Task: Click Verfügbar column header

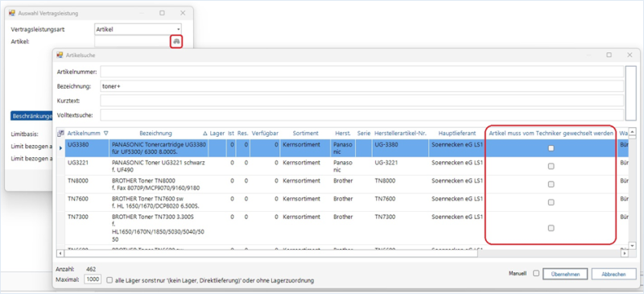Action: click(x=265, y=133)
